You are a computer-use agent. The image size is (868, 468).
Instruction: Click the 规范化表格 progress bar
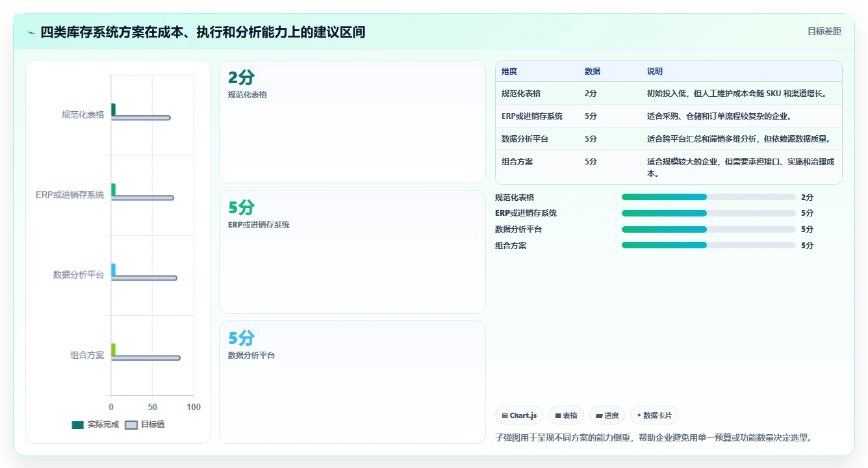[x=708, y=197]
